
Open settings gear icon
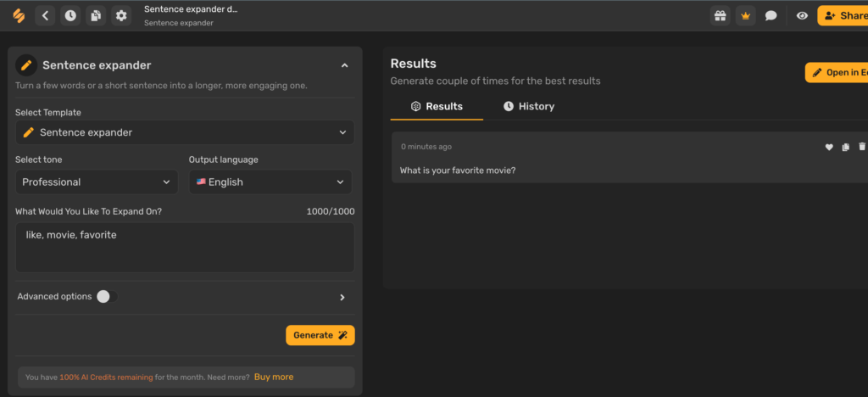(121, 15)
